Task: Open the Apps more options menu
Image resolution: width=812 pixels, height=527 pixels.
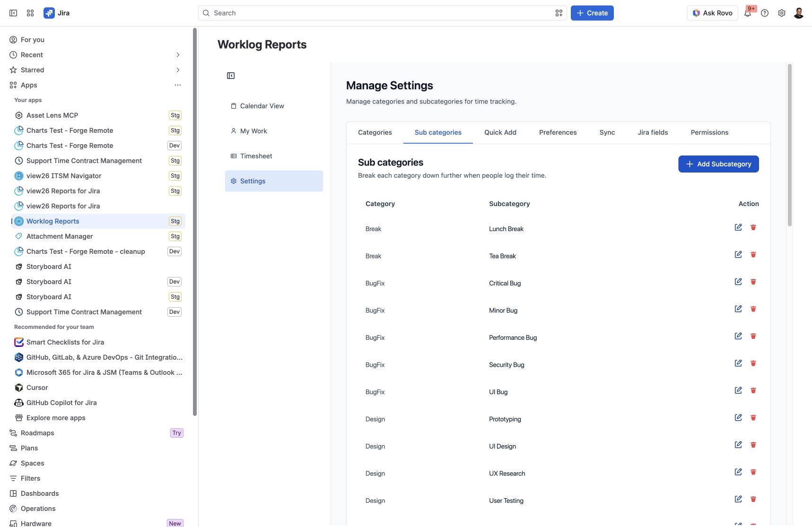Action: tap(178, 85)
